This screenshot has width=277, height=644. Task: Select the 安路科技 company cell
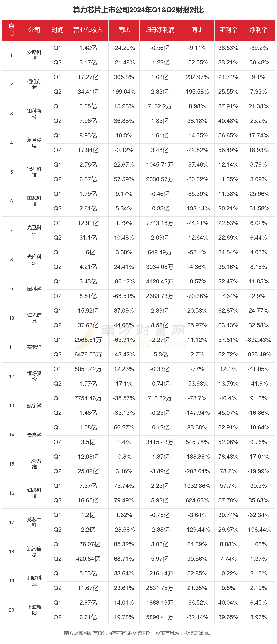click(x=34, y=55)
